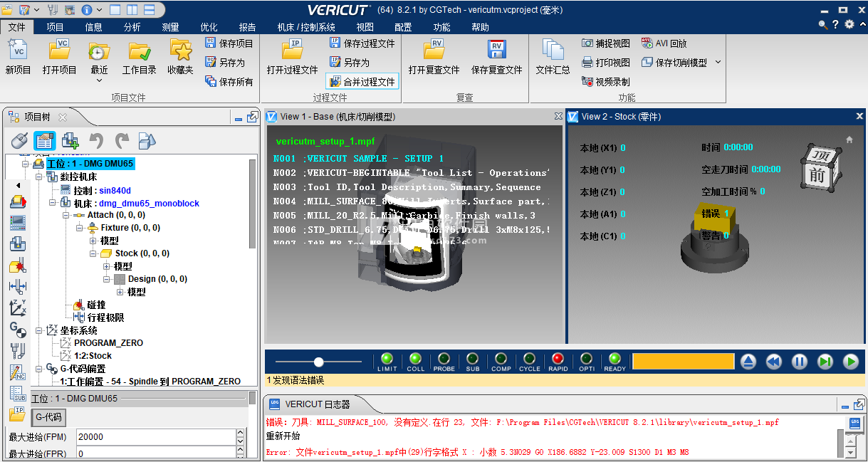This screenshot has height=462, width=868.
Task: Click 保存复查文件 disk icon
Action: click(497, 51)
